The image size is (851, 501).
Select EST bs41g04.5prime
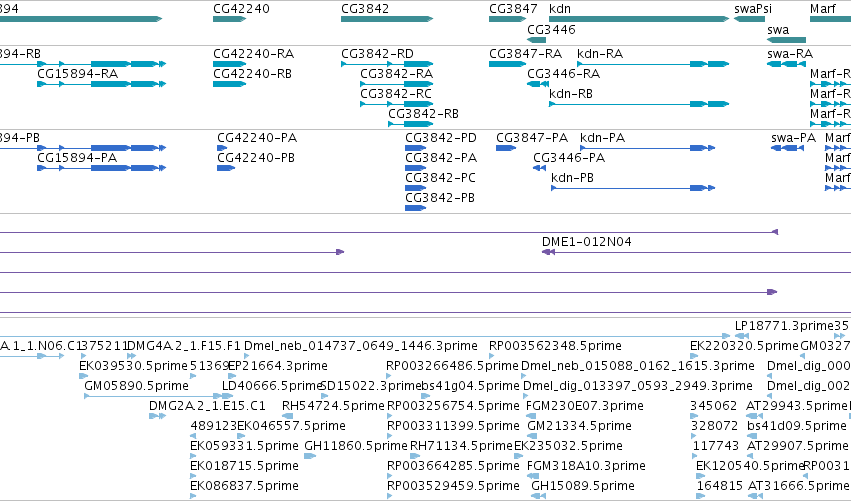pos(471,386)
